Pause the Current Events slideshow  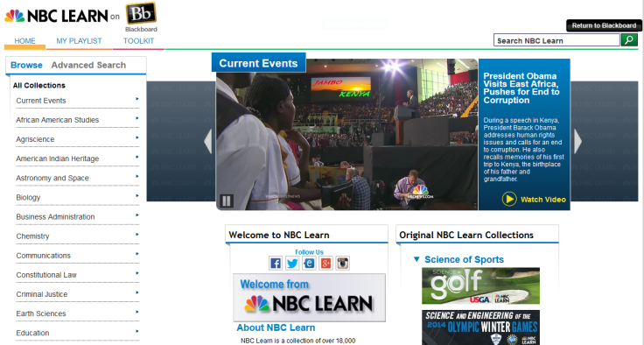[227, 201]
